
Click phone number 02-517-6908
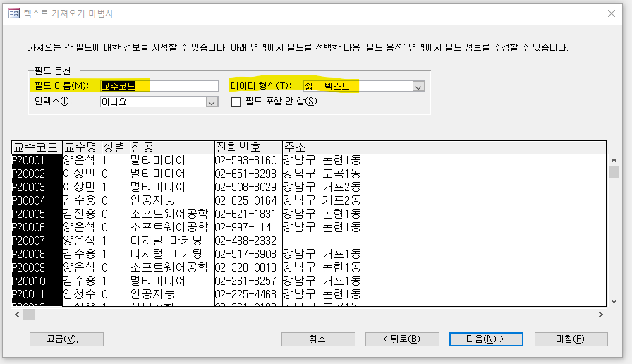pos(246,254)
